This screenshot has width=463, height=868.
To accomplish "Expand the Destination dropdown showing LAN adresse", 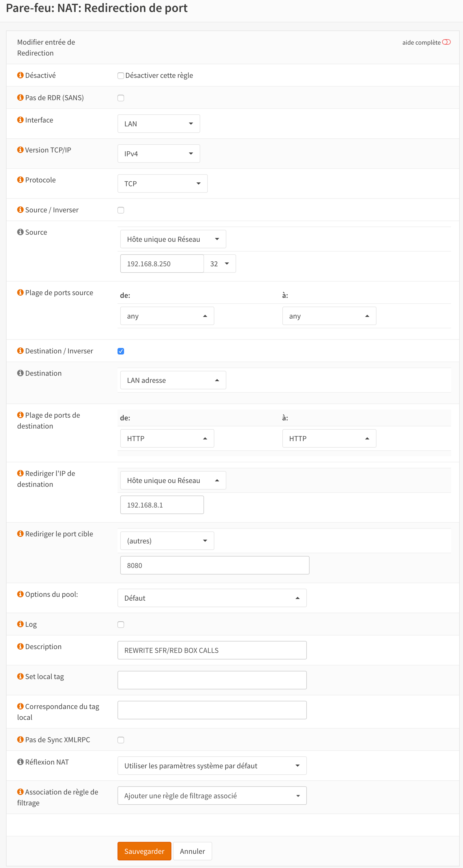I will 173,380.
